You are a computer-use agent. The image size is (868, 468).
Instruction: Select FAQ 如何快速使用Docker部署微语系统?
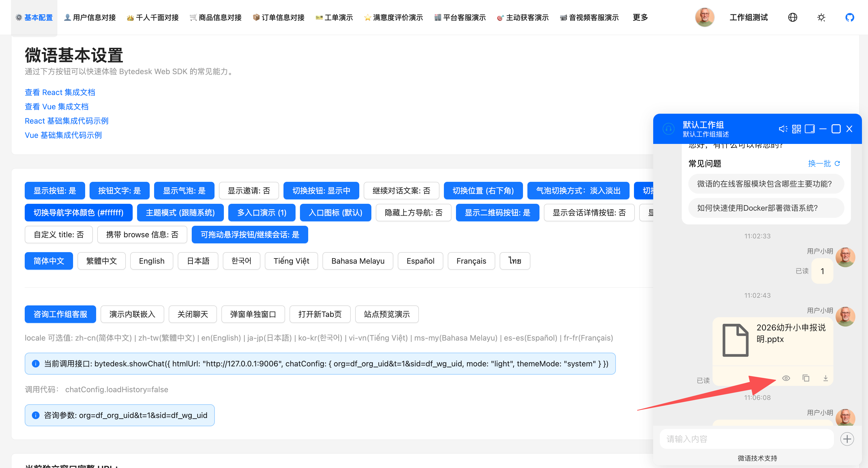click(x=766, y=208)
